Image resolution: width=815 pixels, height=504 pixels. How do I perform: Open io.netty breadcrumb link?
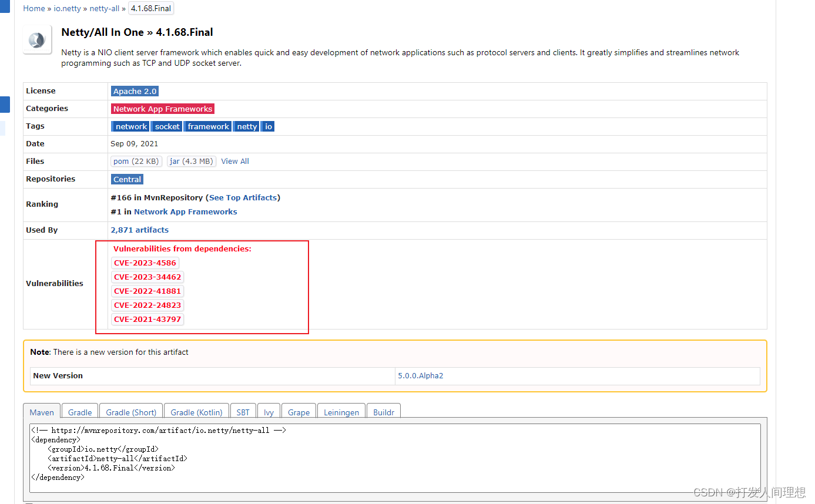coord(67,9)
